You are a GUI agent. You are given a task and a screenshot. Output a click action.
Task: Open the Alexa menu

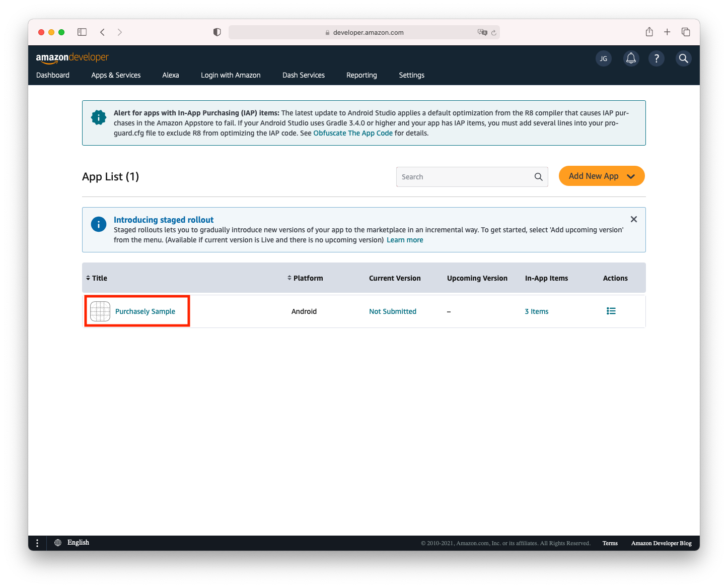pos(171,75)
